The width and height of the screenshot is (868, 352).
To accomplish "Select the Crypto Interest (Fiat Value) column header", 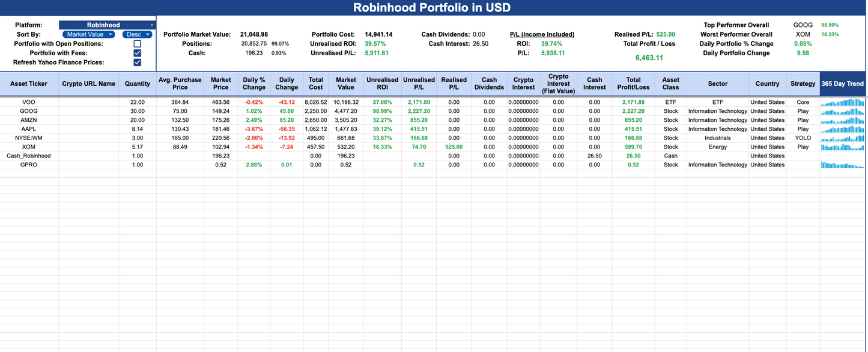I will click(559, 83).
